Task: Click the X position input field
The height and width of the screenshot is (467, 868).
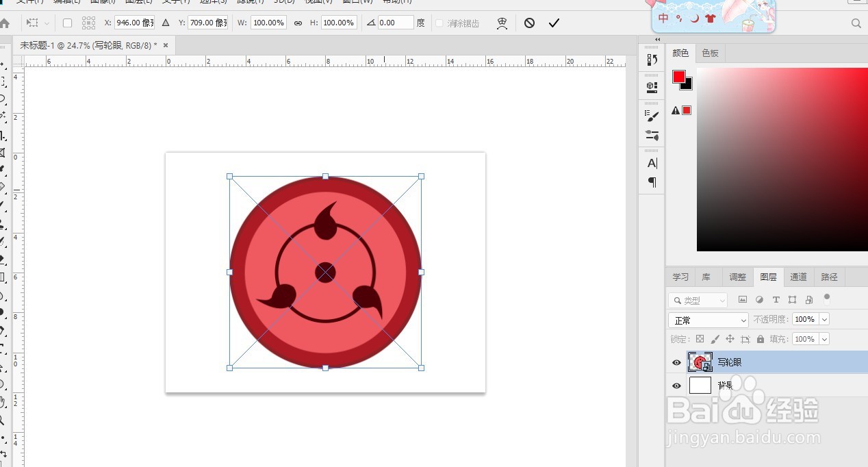Action: click(134, 23)
